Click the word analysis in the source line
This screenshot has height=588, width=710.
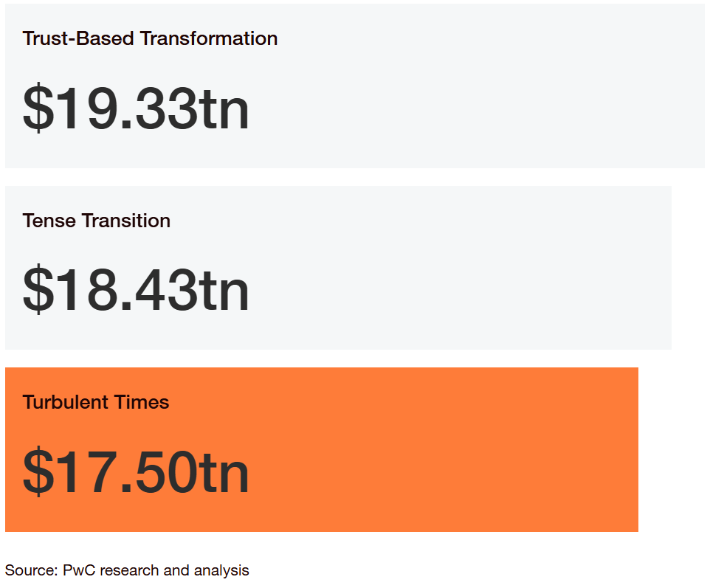221,571
